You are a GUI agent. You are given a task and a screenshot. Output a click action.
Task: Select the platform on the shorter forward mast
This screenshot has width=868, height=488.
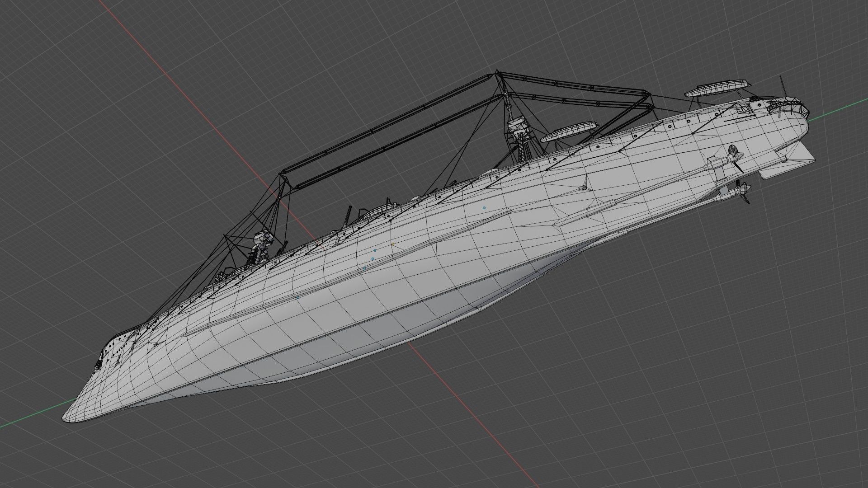263,238
